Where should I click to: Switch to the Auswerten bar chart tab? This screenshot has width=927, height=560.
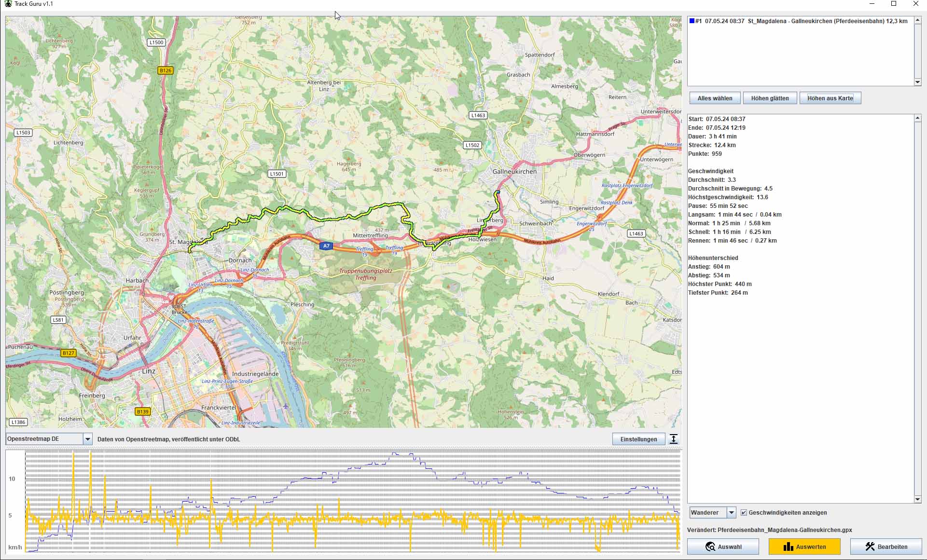click(804, 546)
